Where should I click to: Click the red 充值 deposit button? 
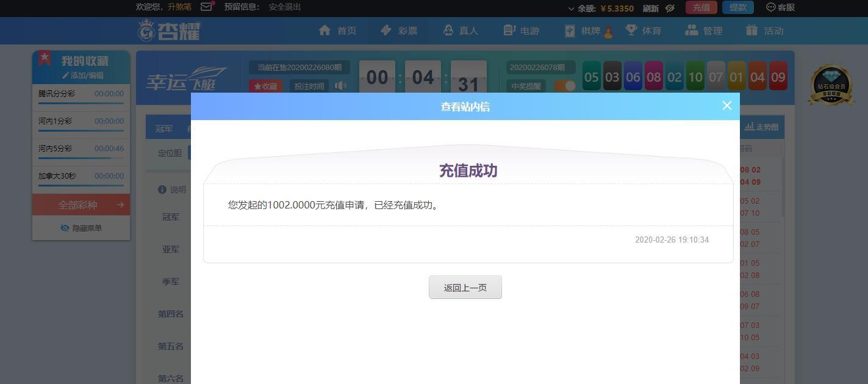click(x=701, y=7)
